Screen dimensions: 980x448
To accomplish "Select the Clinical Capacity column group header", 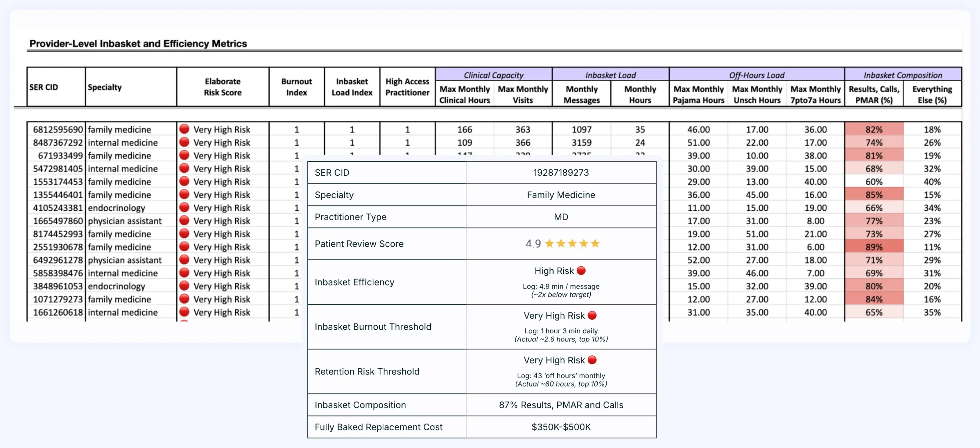I will [x=493, y=75].
